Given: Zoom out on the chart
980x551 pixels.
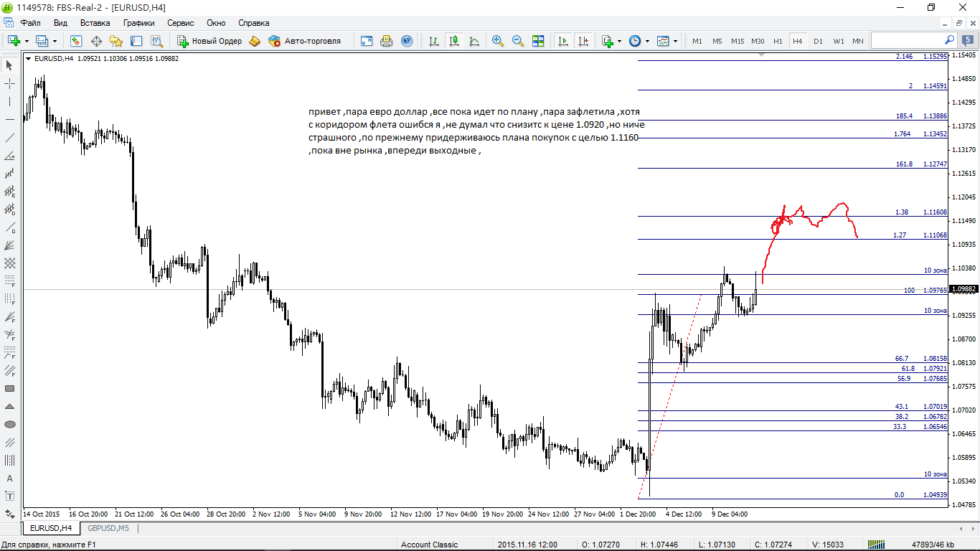Looking at the screenshot, I should (518, 41).
